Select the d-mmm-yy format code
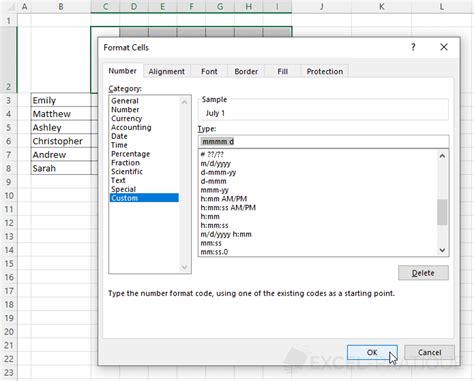The height and width of the screenshot is (381, 474). 218,172
